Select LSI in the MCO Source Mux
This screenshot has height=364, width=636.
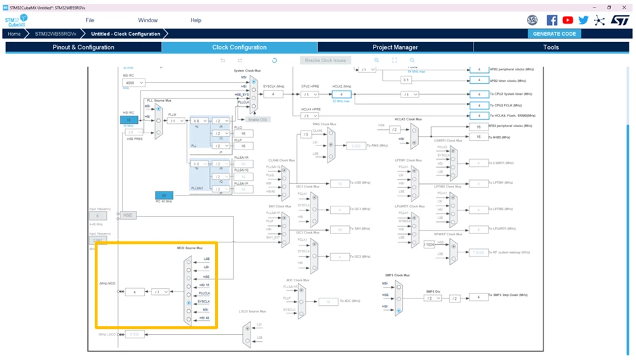[189, 270]
